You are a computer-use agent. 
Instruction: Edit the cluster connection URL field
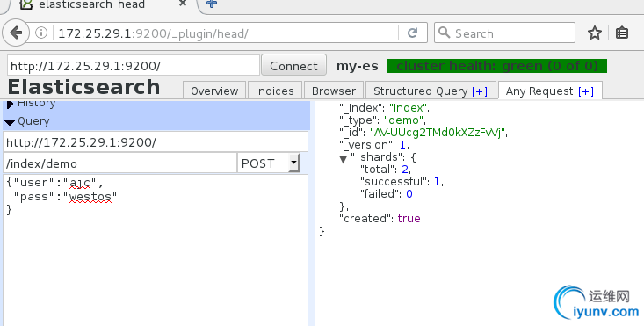coord(134,66)
